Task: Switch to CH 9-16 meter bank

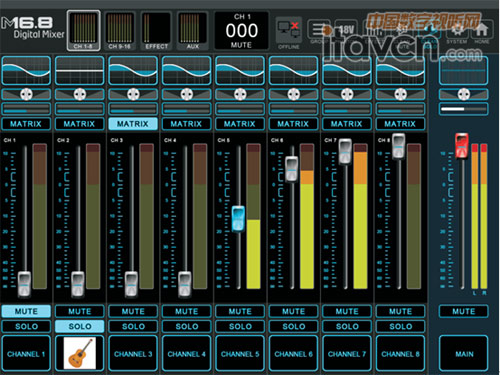Action: (x=120, y=31)
